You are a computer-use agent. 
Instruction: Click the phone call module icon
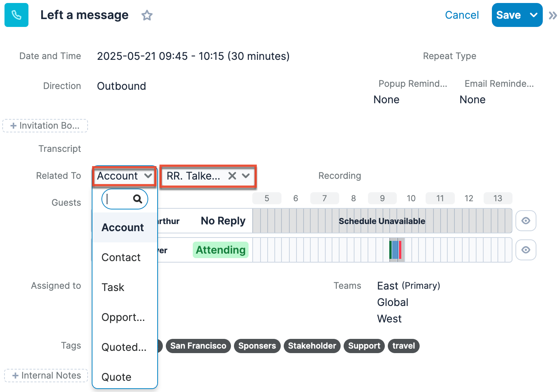[16, 15]
